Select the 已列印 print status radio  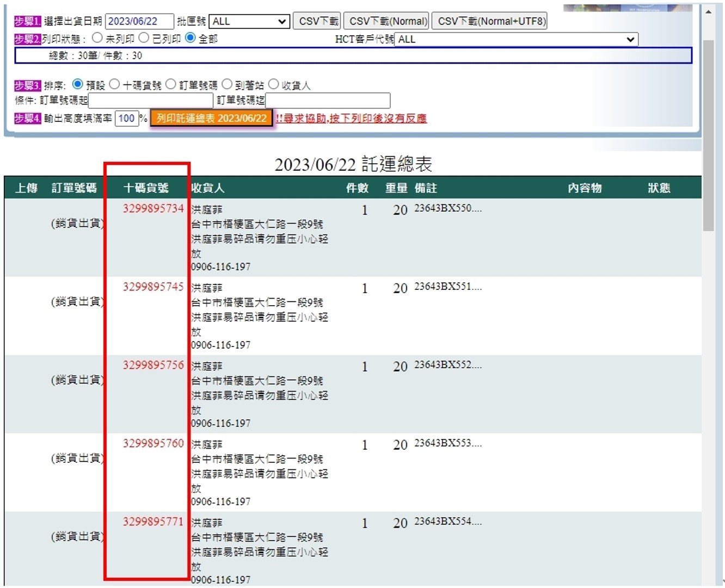click(144, 38)
